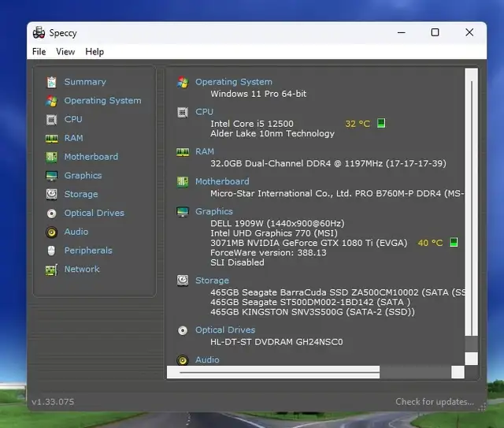Click the Peripherals mouse icon in sidebar
Screen dimensions: 504x428
[51, 251]
